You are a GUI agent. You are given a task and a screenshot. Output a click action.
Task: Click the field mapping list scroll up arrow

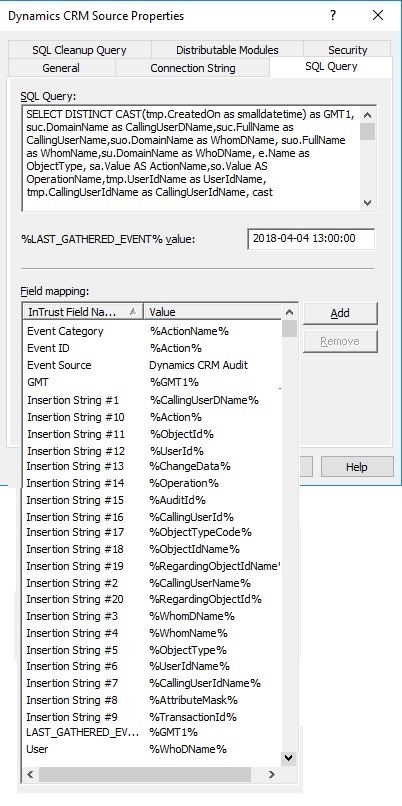click(x=289, y=312)
